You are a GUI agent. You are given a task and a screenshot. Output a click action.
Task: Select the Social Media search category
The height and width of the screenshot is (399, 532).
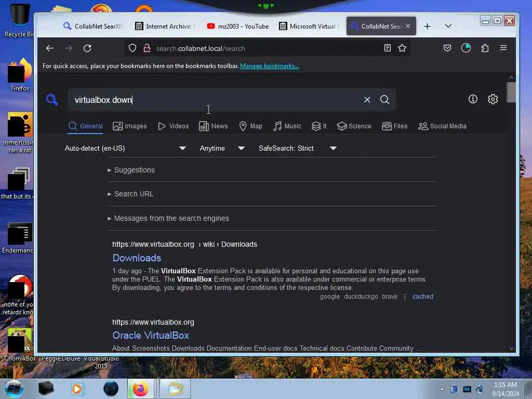click(442, 126)
